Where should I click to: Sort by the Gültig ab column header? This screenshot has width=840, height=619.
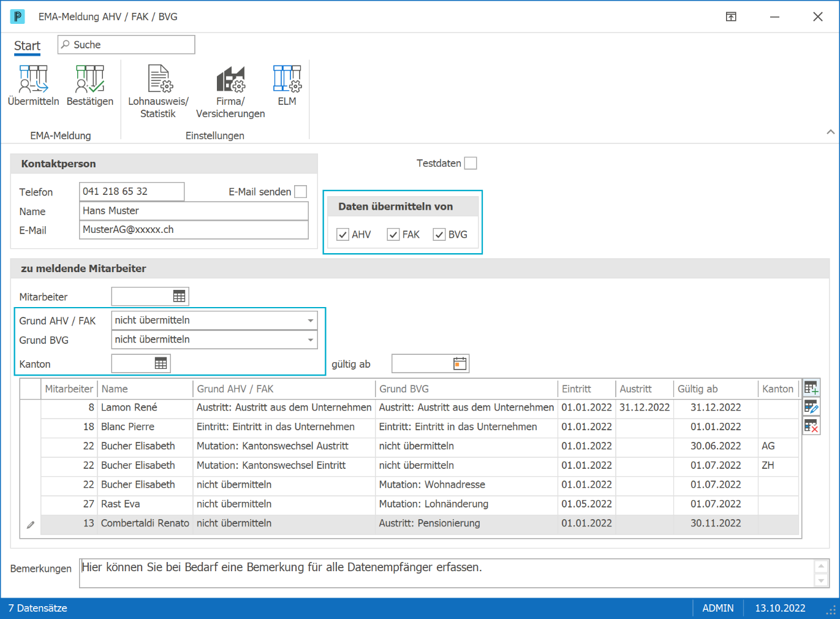(716, 389)
